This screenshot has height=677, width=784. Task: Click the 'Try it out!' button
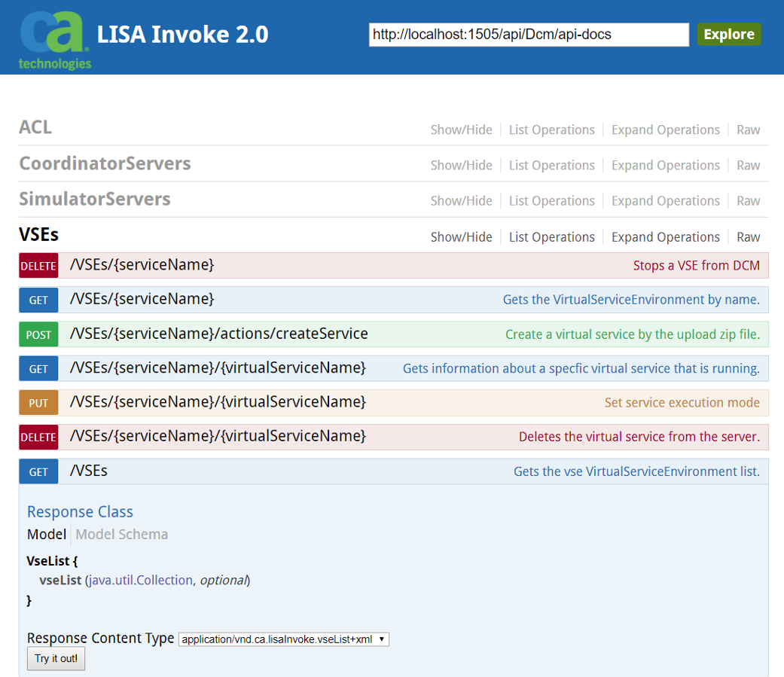coord(56,658)
